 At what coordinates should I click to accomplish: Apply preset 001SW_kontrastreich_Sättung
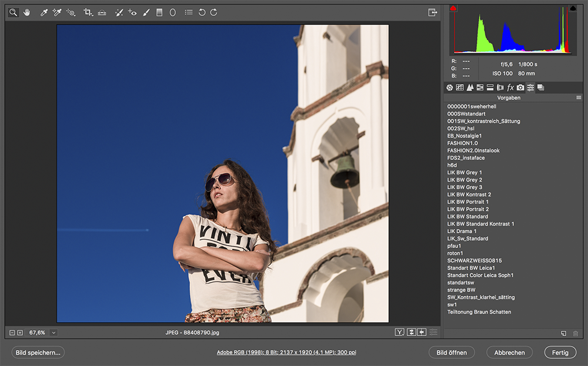coord(483,121)
